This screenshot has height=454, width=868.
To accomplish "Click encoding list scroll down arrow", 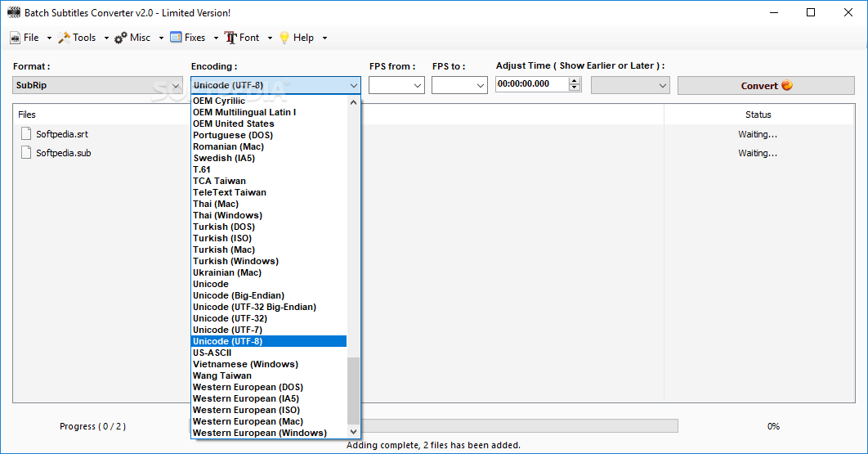I will pyautogui.click(x=353, y=431).
